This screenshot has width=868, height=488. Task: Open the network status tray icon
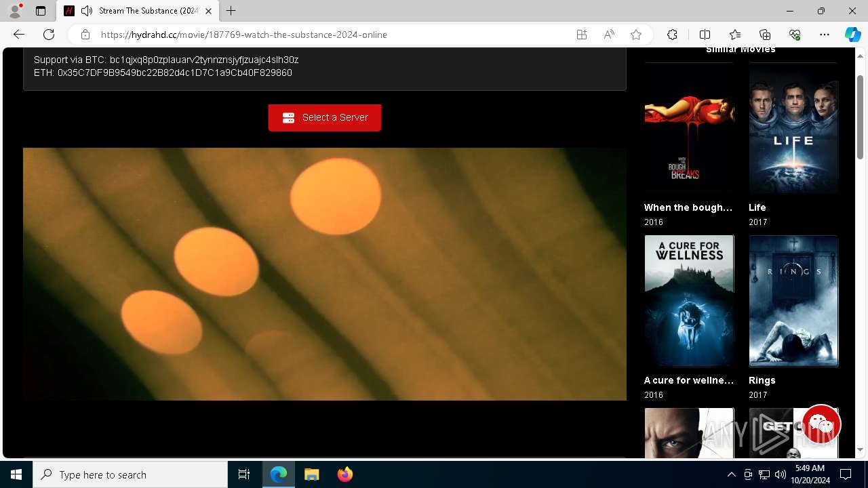click(764, 474)
